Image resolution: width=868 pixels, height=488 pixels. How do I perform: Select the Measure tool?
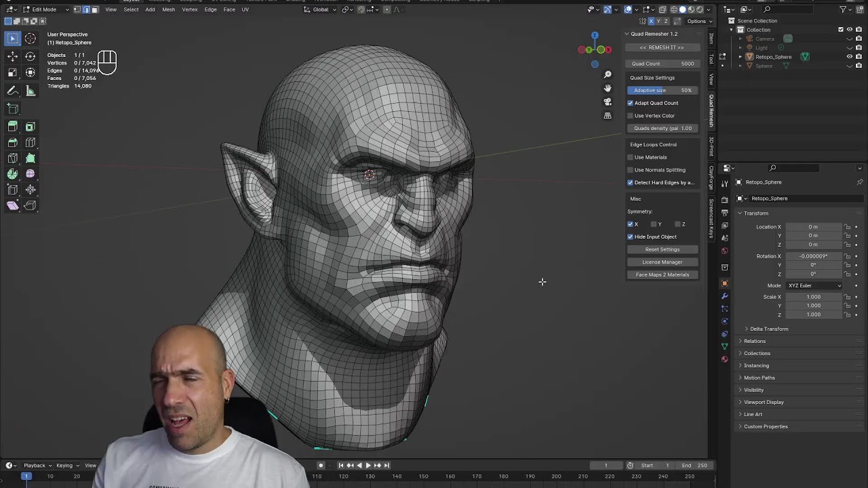[x=30, y=91]
